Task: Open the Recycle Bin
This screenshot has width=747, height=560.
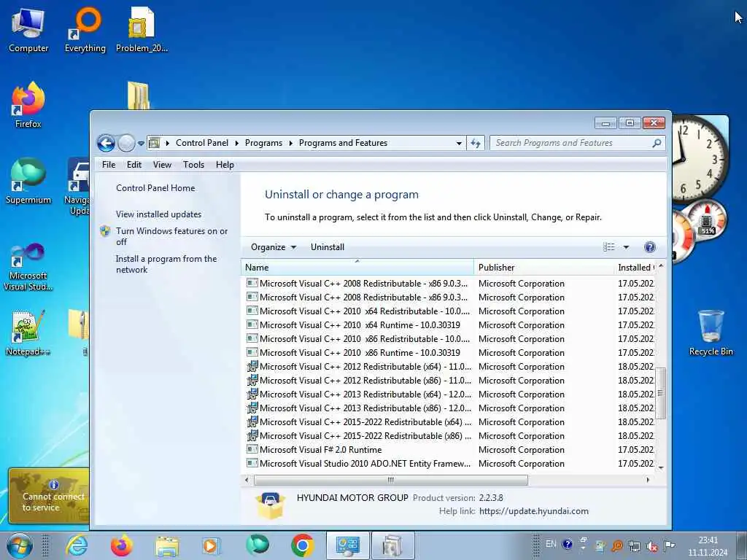Action: (711, 333)
